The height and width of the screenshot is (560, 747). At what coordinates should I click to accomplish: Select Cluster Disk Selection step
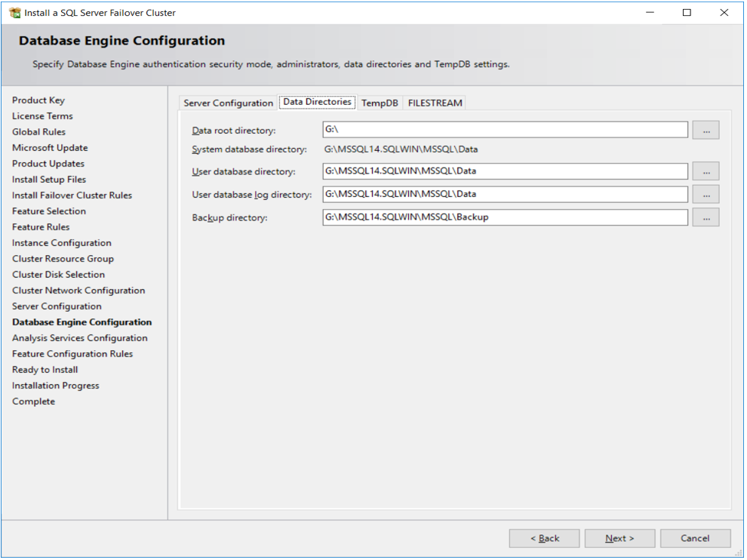tap(59, 275)
